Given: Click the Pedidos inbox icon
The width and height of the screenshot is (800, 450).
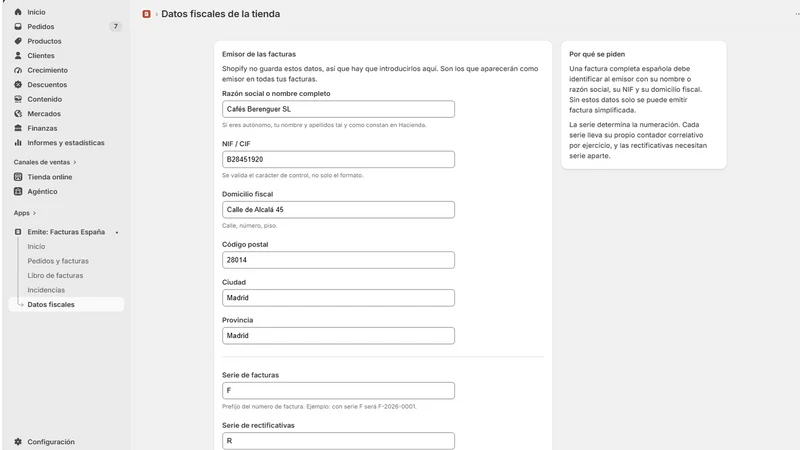Looking at the screenshot, I should [18, 27].
